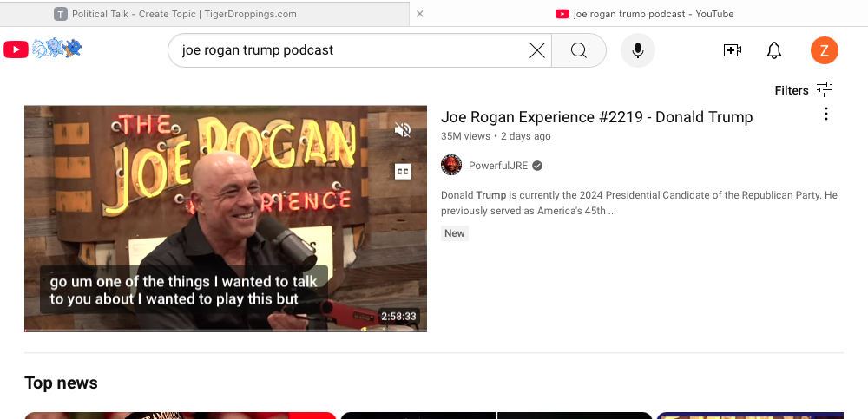This screenshot has height=419, width=868.
Task: Toggle closed captions on the preview
Action: [403, 172]
